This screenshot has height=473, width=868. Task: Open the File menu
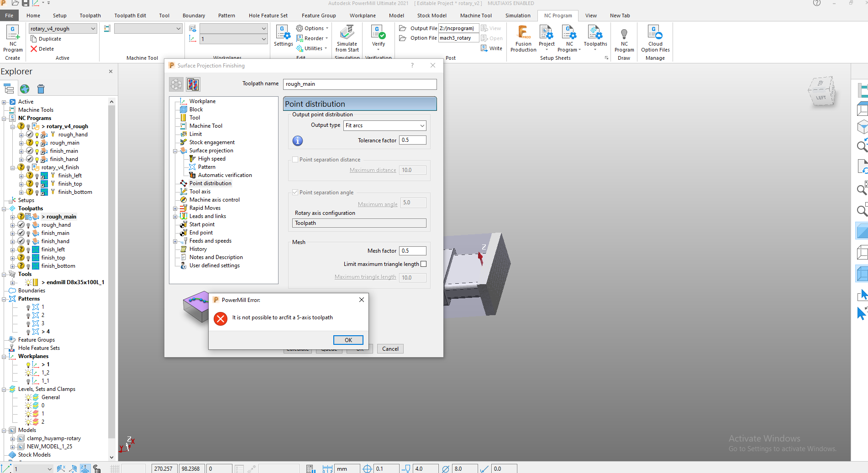9,16
